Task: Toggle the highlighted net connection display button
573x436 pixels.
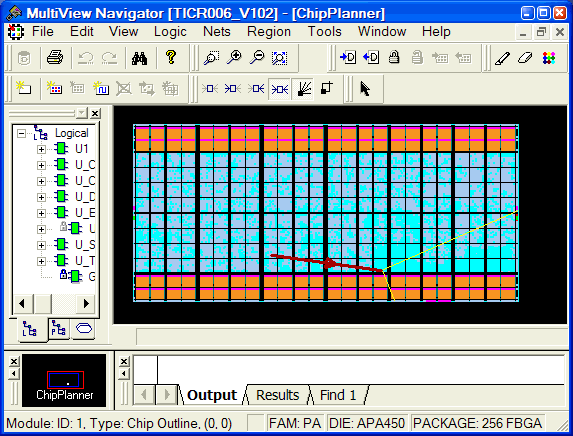Action: pos(280,89)
